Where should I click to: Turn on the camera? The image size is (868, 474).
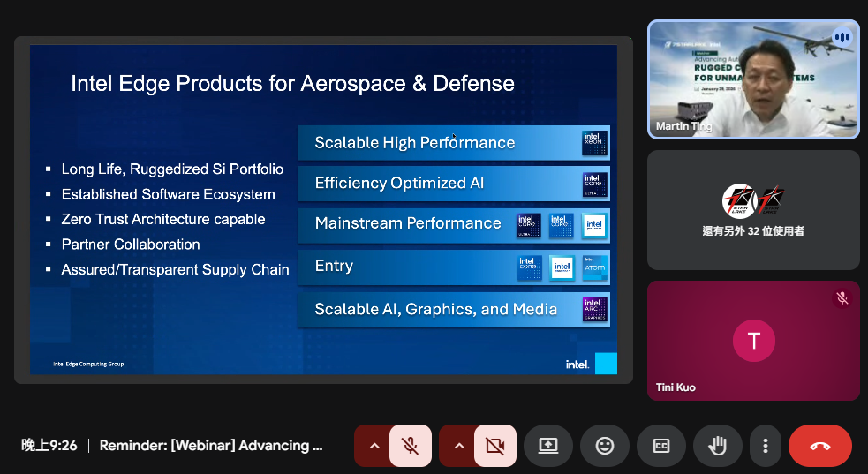(494, 446)
